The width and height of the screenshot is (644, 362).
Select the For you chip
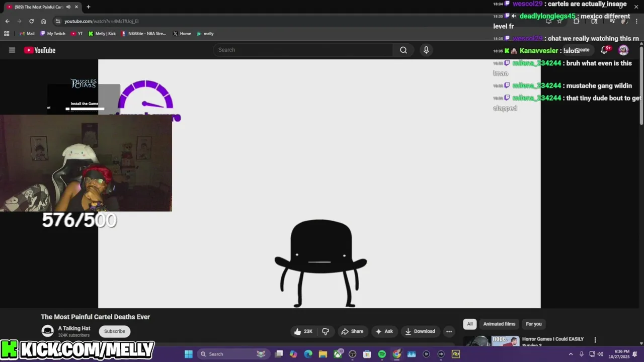pyautogui.click(x=534, y=324)
